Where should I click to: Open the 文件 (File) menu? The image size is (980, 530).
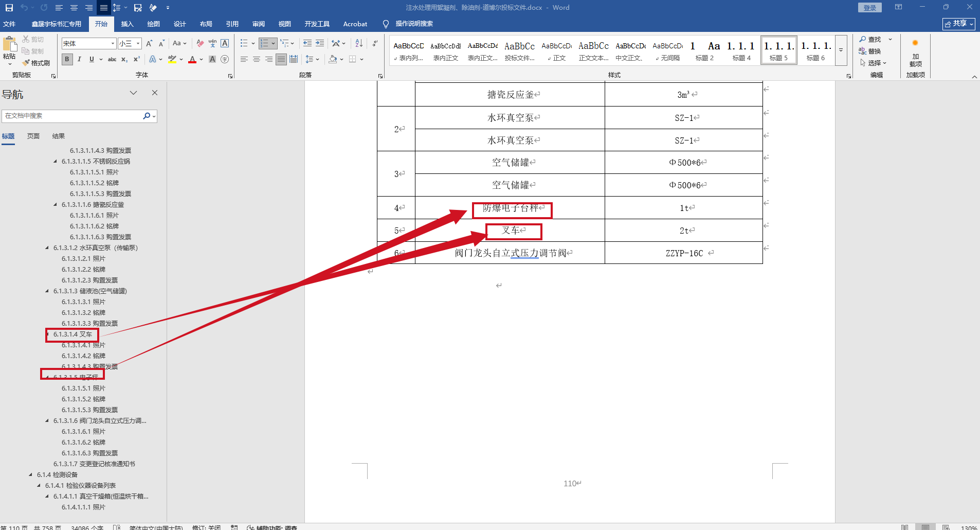click(x=9, y=24)
